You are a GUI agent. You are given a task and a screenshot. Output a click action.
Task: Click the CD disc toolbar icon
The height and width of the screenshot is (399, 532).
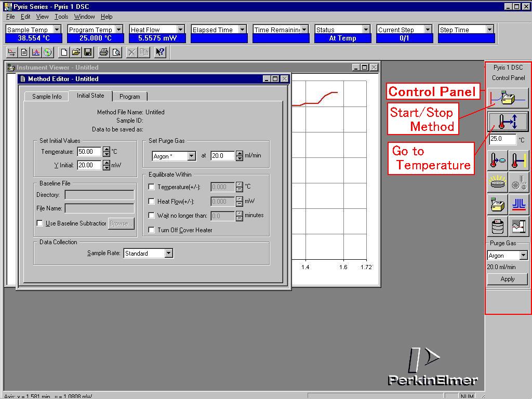pyautogui.click(x=48, y=52)
